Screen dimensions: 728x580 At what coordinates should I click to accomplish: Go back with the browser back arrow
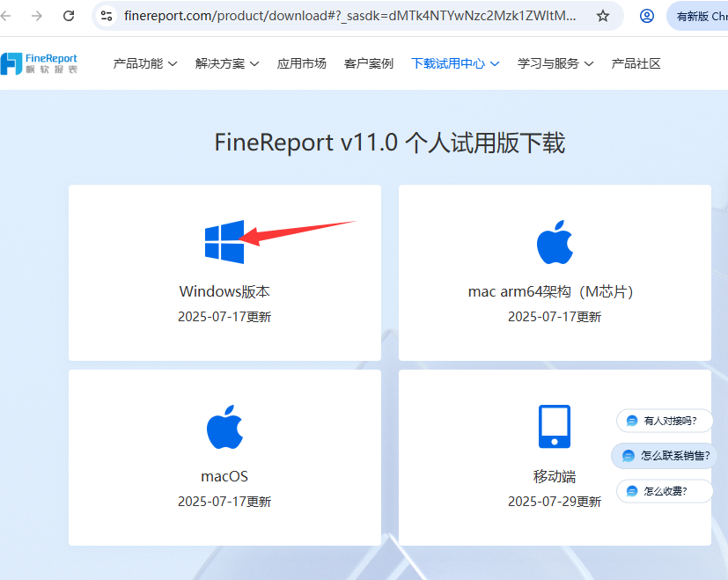[6, 16]
